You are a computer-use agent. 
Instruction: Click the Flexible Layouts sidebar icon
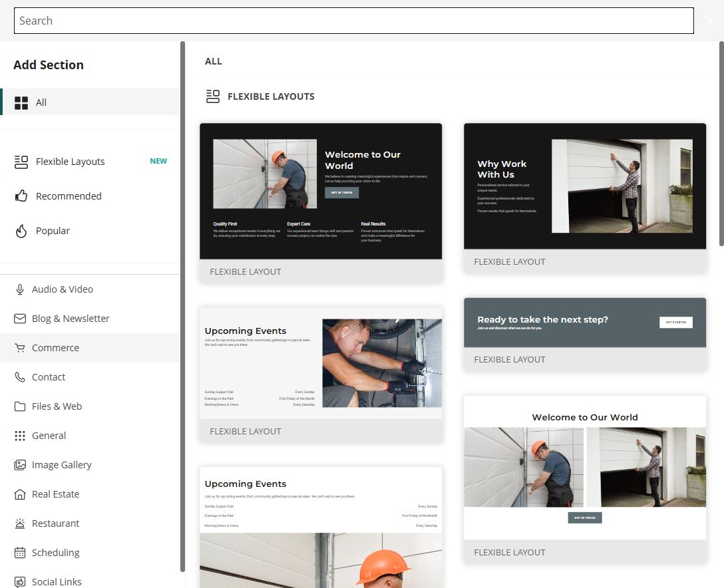[x=21, y=162]
